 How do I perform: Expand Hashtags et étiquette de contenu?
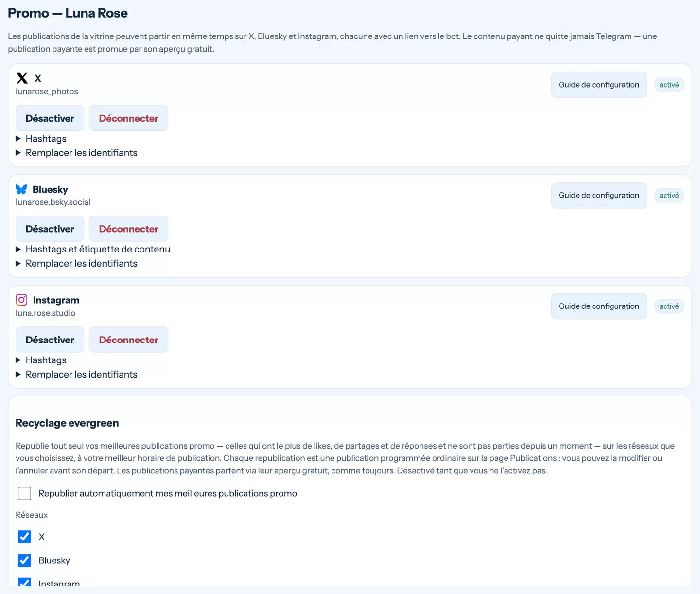coord(93,249)
